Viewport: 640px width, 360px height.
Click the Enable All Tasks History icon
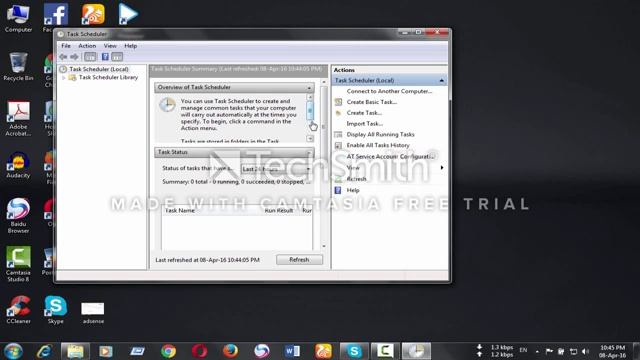(338, 145)
